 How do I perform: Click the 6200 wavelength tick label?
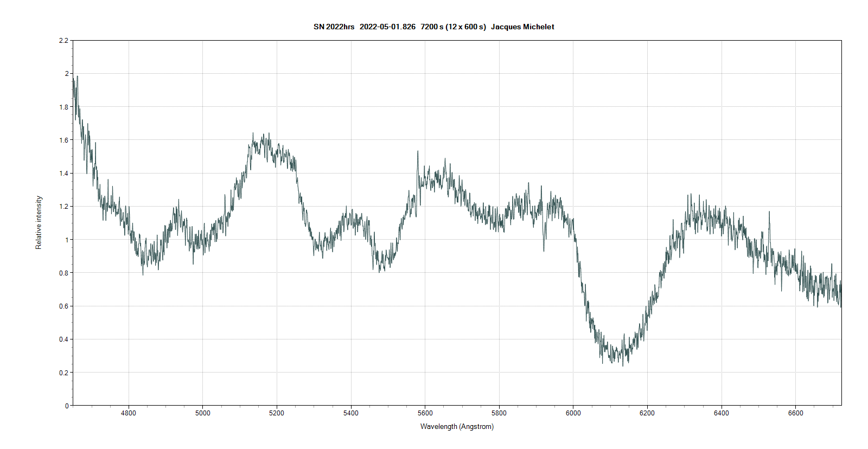coord(647,413)
